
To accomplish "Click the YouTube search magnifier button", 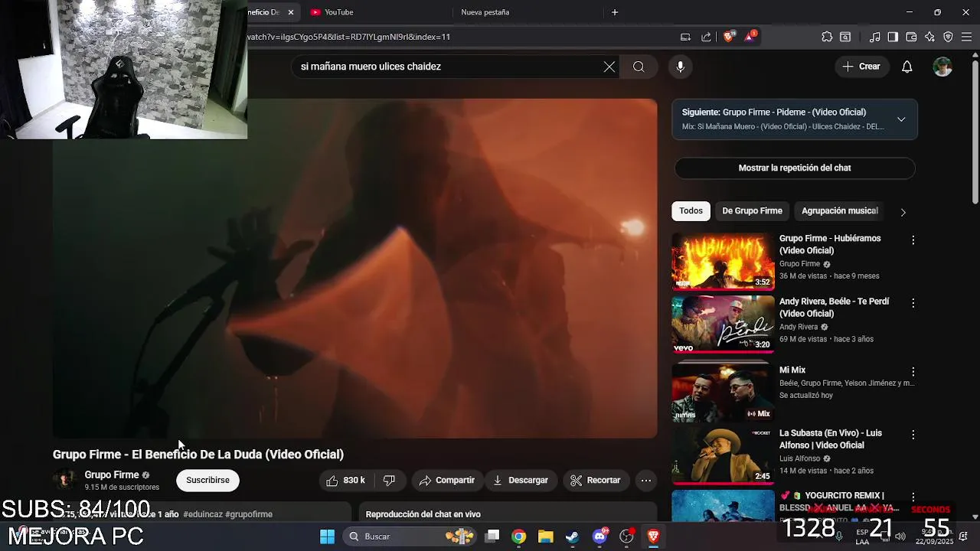I will point(639,67).
